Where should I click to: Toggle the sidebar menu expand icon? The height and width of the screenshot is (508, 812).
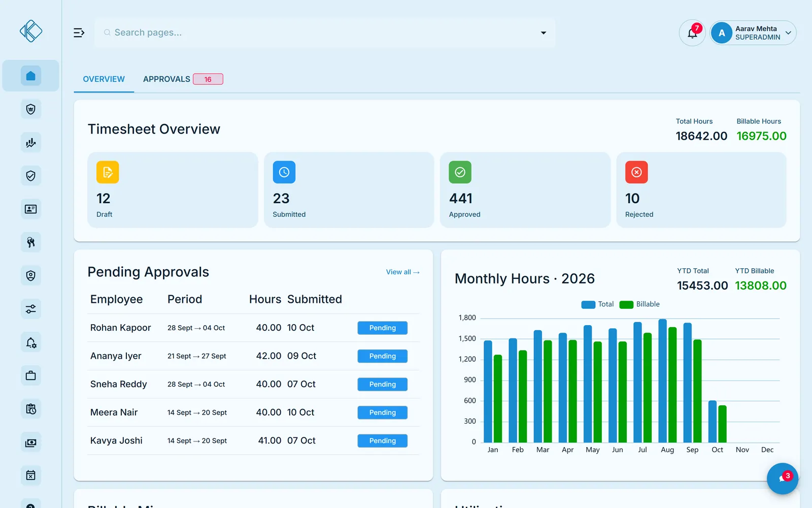[x=79, y=33]
